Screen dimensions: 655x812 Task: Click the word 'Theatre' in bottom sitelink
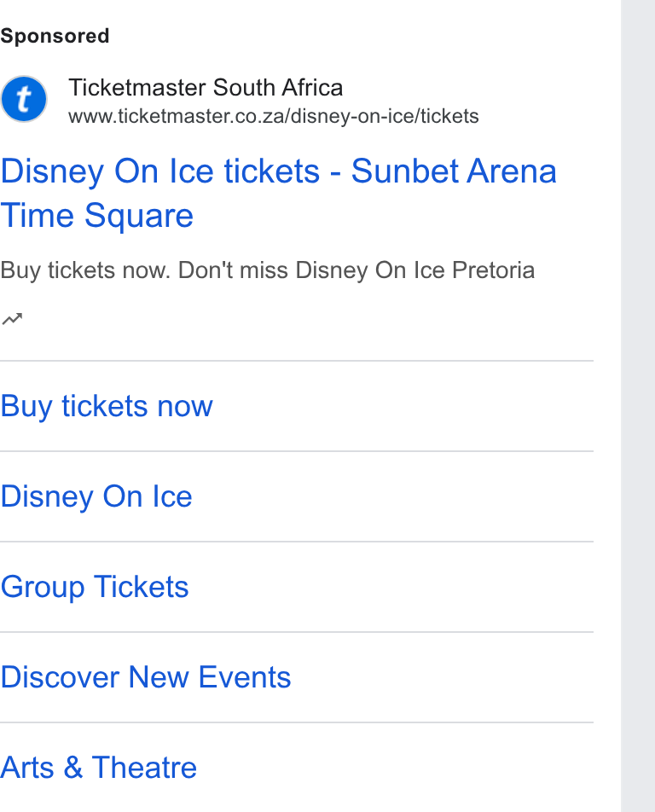tap(144, 767)
